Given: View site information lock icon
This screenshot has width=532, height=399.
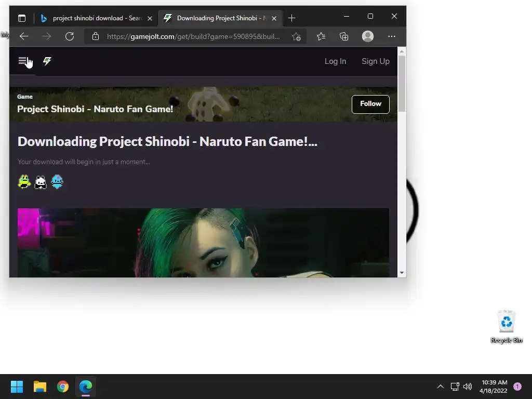Looking at the screenshot, I should pyautogui.click(x=96, y=36).
